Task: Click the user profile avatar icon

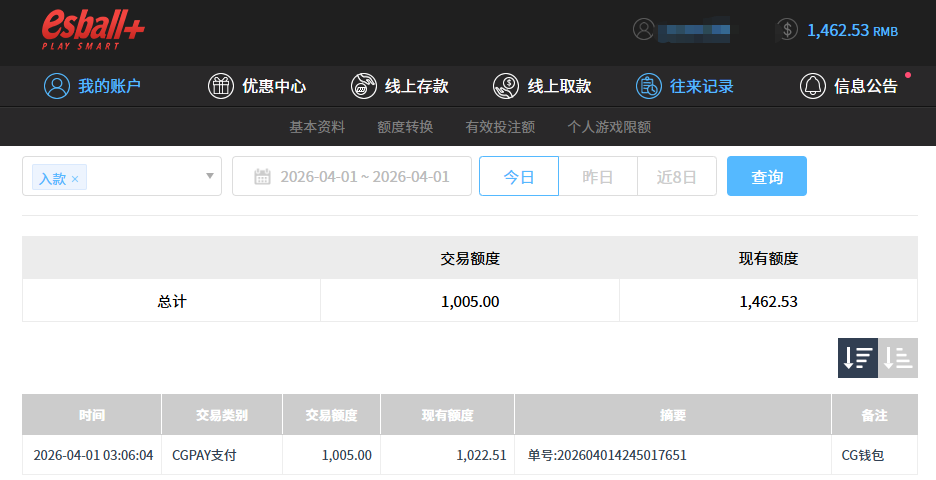Action: [x=643, y=30]
